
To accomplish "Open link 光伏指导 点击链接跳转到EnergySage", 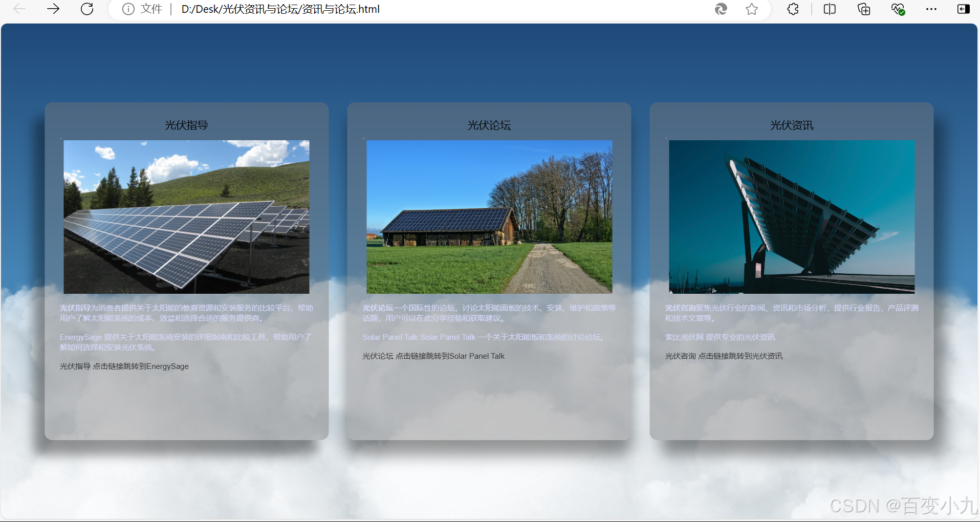I will point(124,366).
